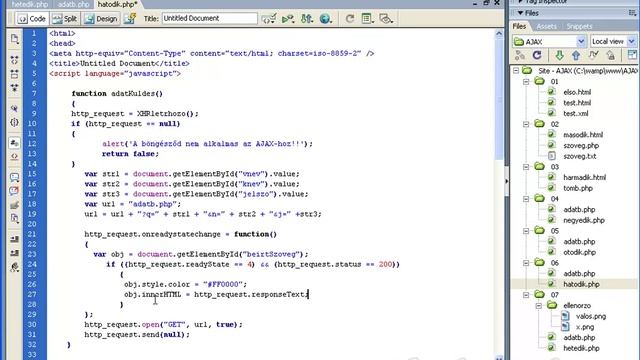
Task: Click the Connect to remote host icon
Action: [x=520, y=55]
